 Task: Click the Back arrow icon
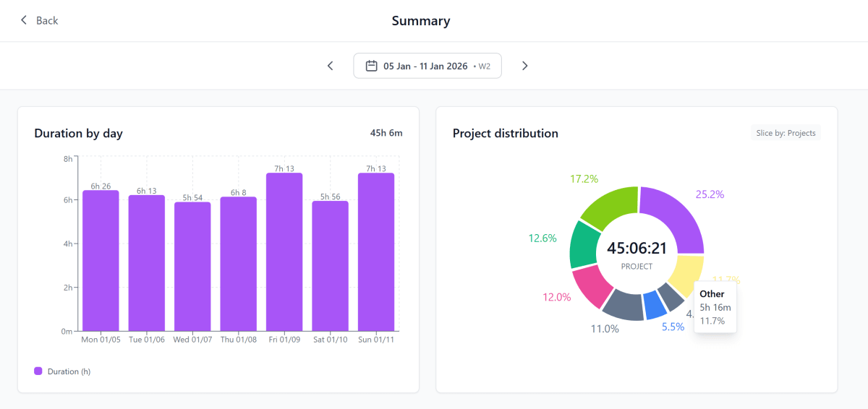[24, 20]
